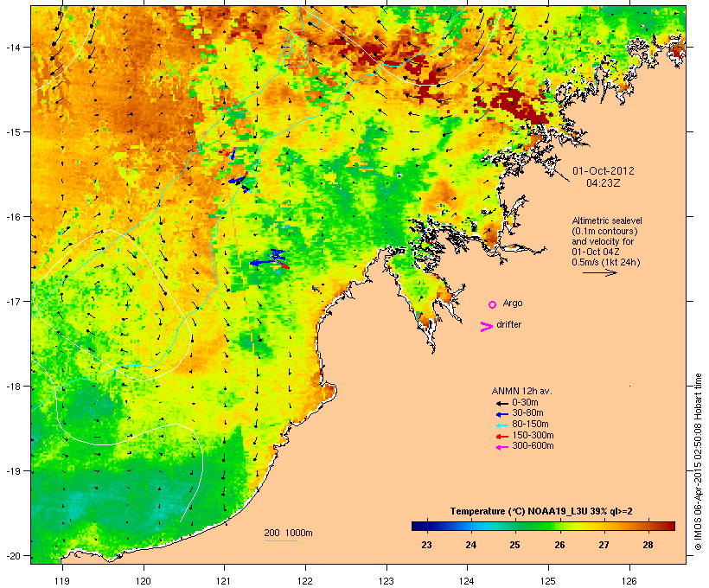709x588 pixels.
Task: Click the '(0.1m contours)' caption line
Action: pyautogui.click(x=604, y=231)
